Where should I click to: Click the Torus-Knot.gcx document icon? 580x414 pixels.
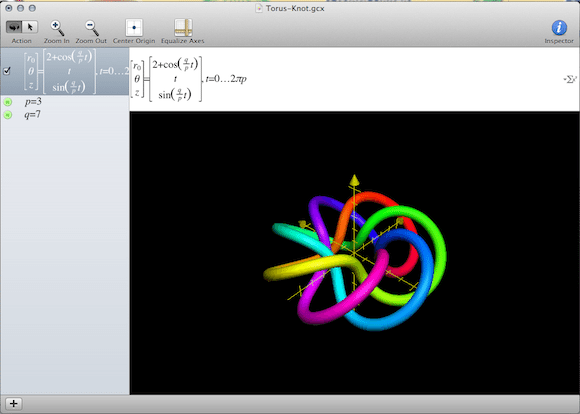[x=259, y=8]
